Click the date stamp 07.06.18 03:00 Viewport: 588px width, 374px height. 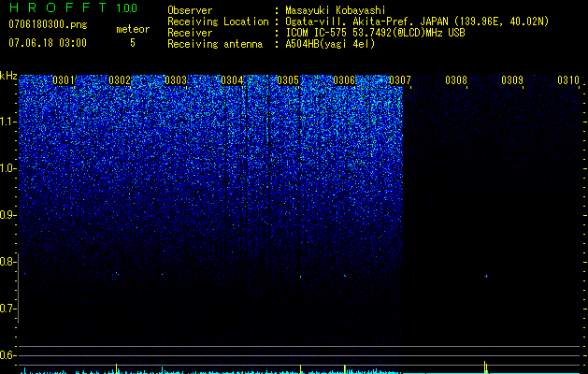[x=48, y=42]
